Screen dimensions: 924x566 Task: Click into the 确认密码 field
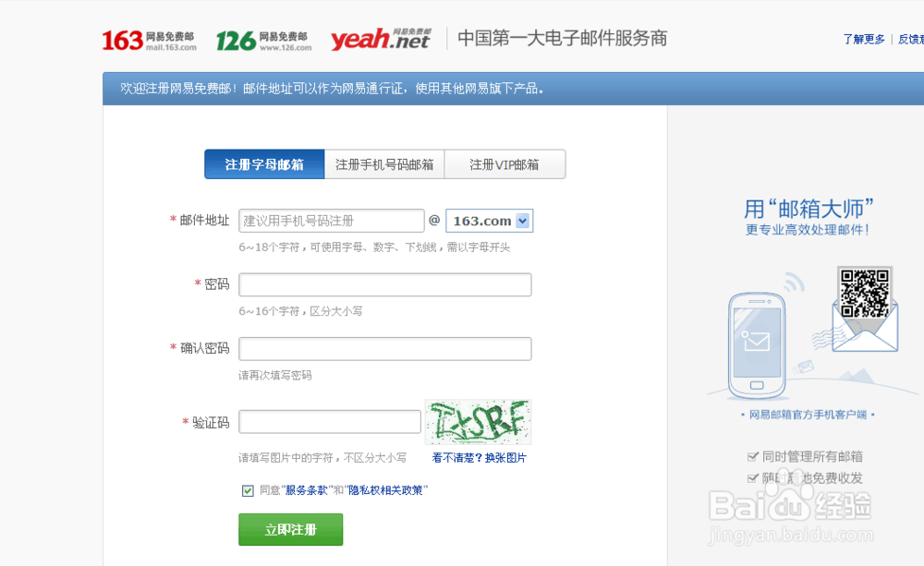pyautogui.click(x=384, y=349)
